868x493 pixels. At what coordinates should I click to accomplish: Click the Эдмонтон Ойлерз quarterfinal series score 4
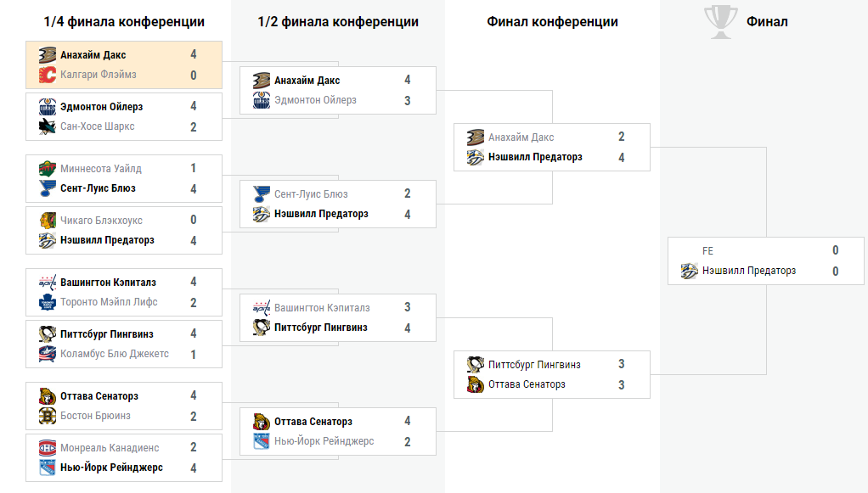(x=193, y=106)
